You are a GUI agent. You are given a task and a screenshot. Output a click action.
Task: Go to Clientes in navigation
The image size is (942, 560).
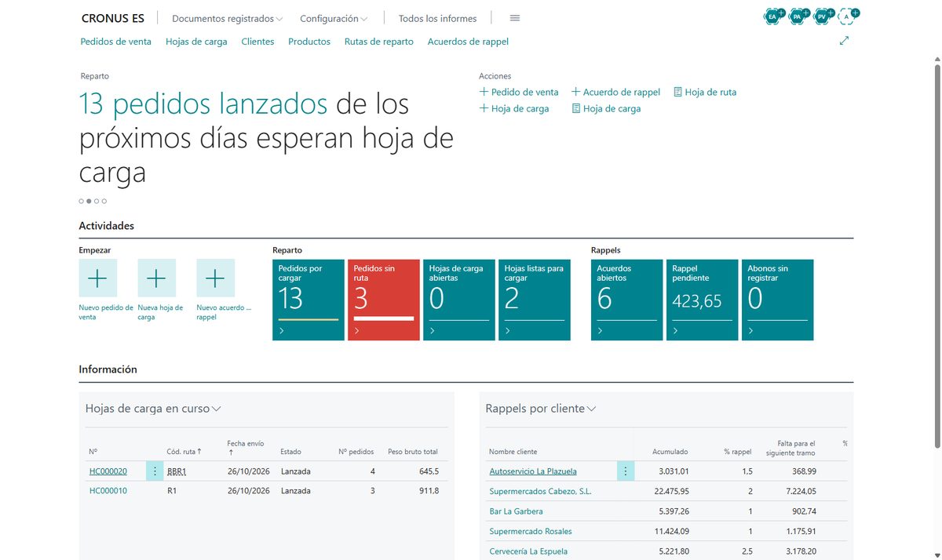point(257,42)
